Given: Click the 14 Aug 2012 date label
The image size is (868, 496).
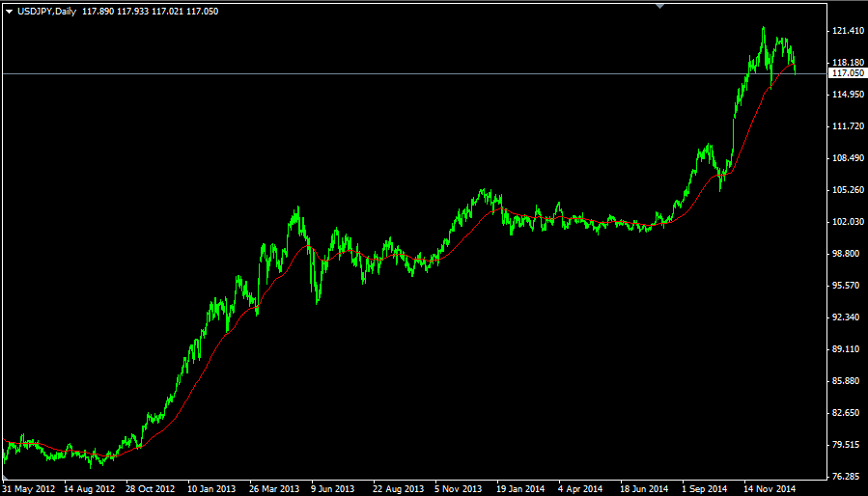Looking at the screenshot, I should (x=90, y=489).
